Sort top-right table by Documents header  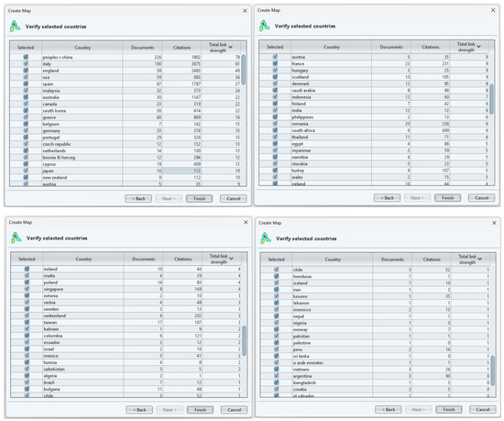point(391,47)
